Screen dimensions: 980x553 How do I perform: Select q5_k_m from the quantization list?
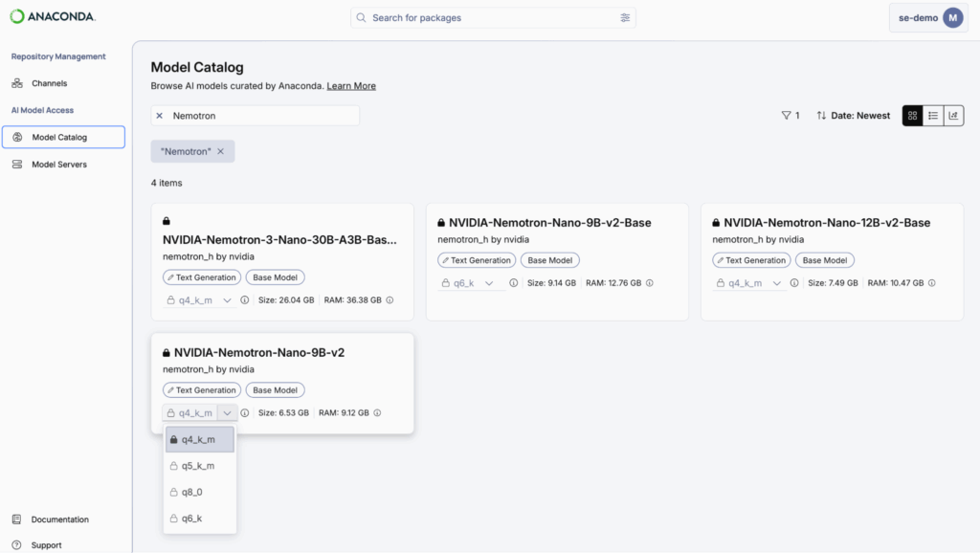point(198,466)
